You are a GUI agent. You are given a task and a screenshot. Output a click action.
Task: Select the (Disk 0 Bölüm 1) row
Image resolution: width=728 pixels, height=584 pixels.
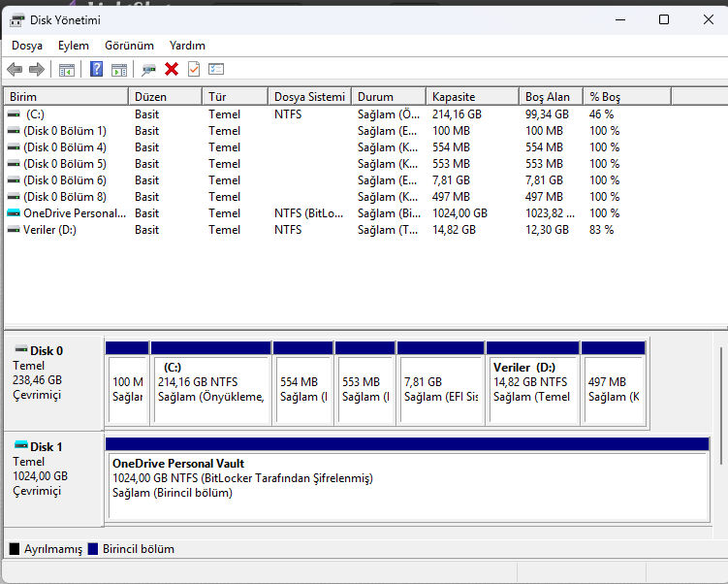(339, 131)
